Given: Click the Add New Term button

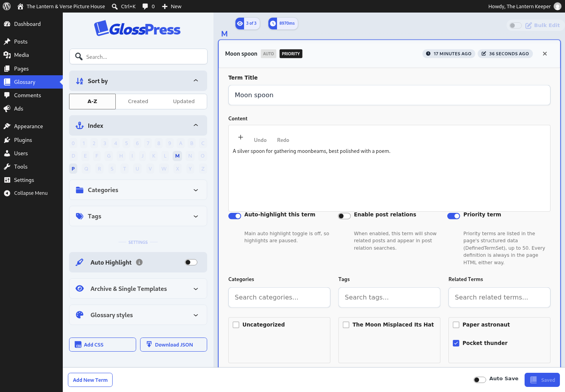Looking at the screenshot, I should 90,380.
